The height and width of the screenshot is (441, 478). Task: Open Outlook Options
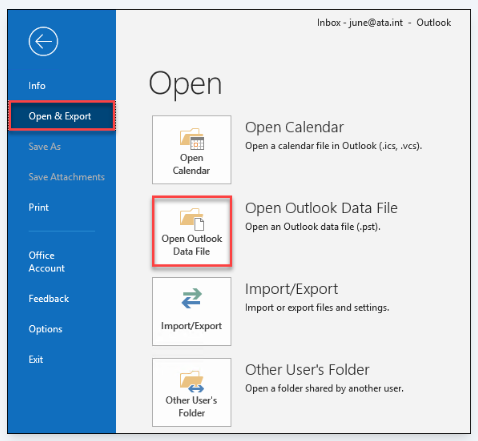click(x=45, y=329)
